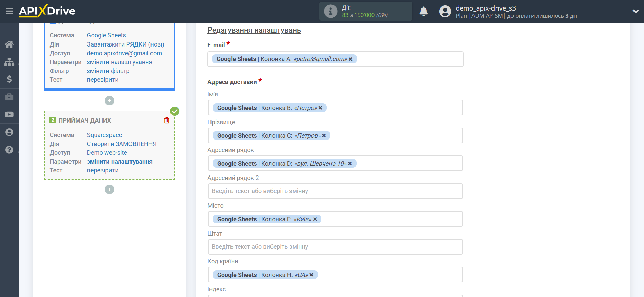The height and width of the screenshot is (297, 644).
Task: Click demo_apix-drive_s3 account name
Action: [x=486, y=8]
